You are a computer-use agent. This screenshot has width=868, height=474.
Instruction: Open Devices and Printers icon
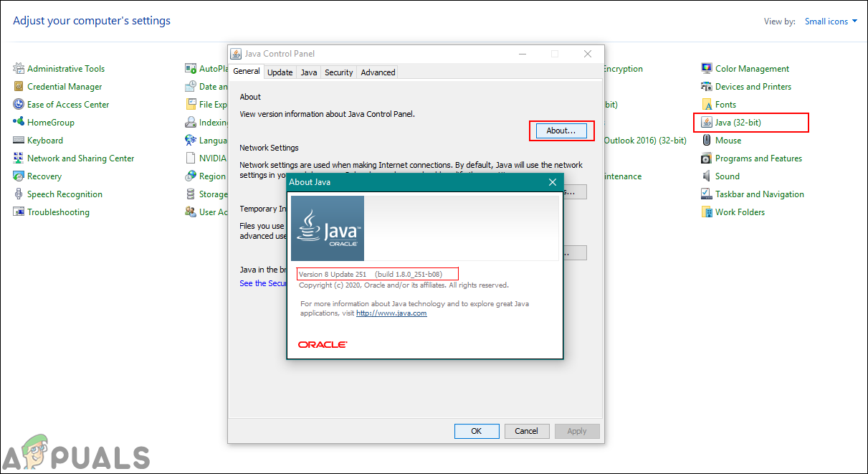pyautogui.click(x=707, y=87)
